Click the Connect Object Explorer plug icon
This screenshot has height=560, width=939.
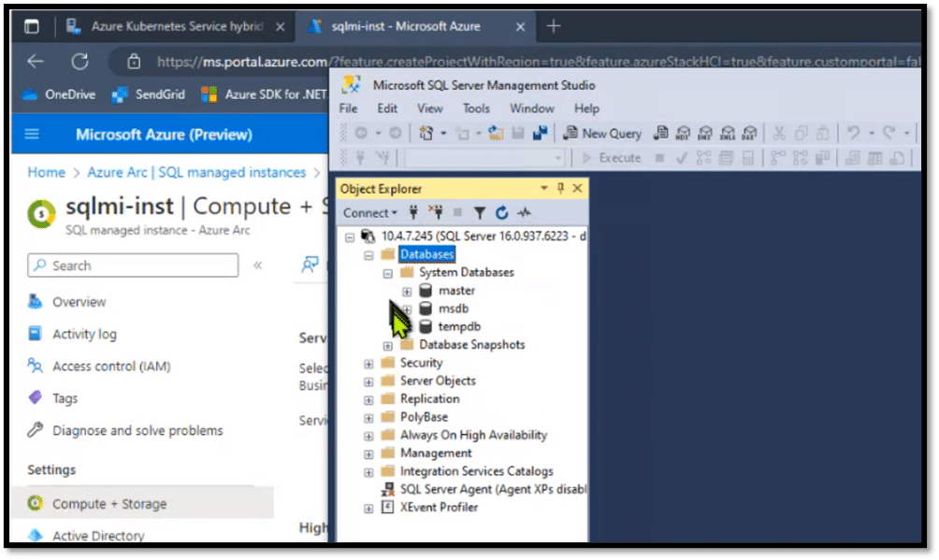pyautogui.click(x=413, y=212)
